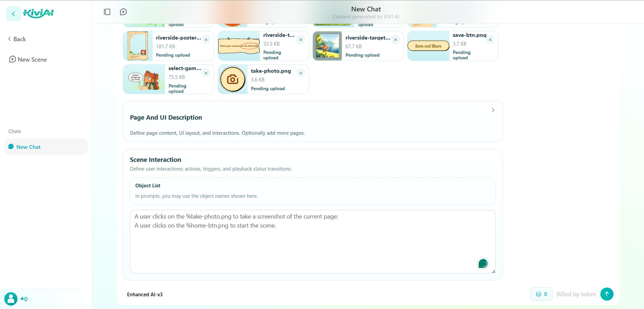Open riverside-target image thumbnail
Image resolution: width=644 pixels, height=309 pixels.
click(x=327, y=46)
